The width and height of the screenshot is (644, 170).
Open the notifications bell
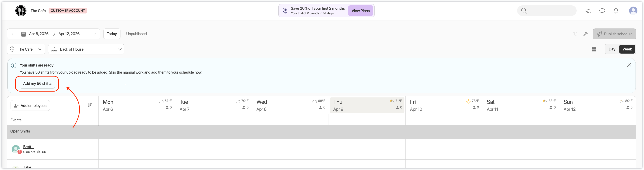(616, 11)
